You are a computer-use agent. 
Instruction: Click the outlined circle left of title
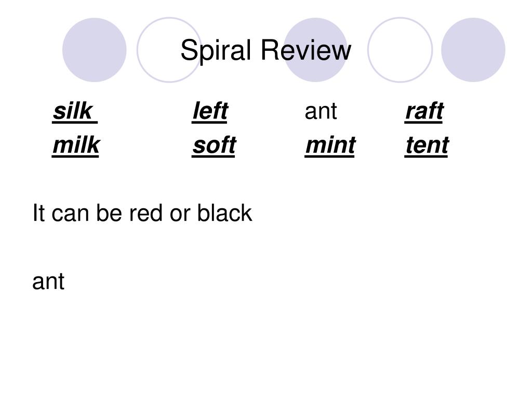point(169,50)
